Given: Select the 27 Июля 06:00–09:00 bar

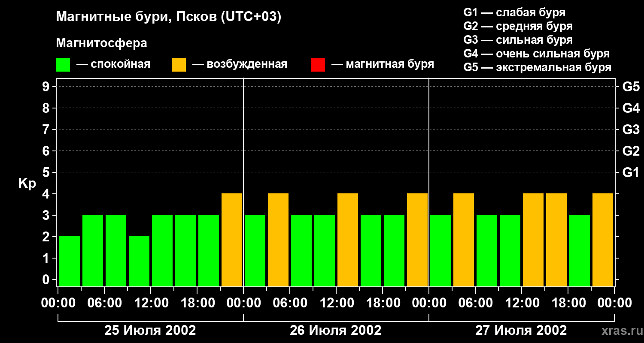Looking at the screenshot, I should pos(487,250).
